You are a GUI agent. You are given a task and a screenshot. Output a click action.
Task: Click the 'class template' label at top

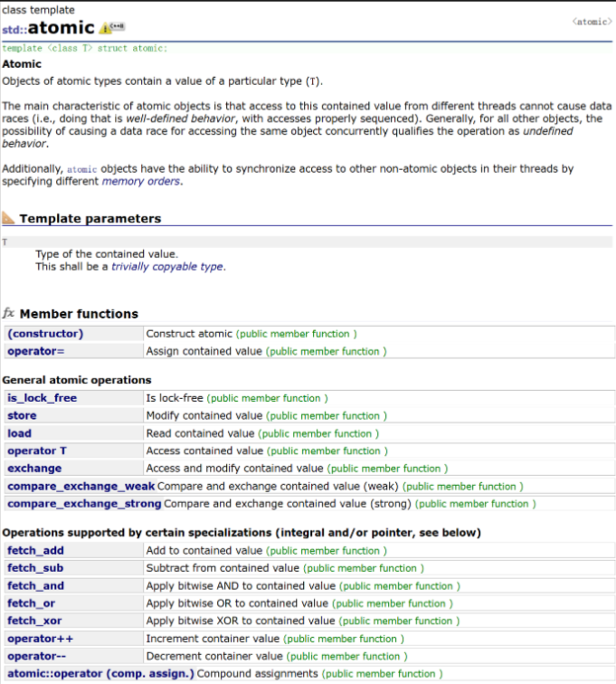38,10
